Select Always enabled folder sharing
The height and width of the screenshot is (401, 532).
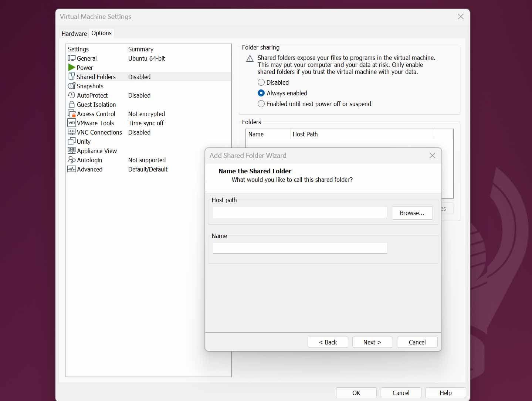pyautogui.click(x=282, y=93)
